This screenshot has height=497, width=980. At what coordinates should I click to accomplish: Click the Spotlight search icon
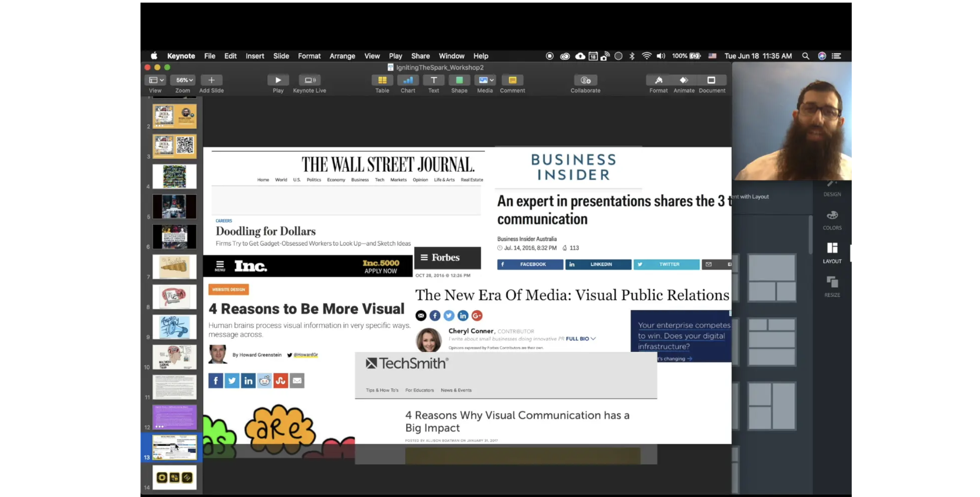click(x=805, y=56)
